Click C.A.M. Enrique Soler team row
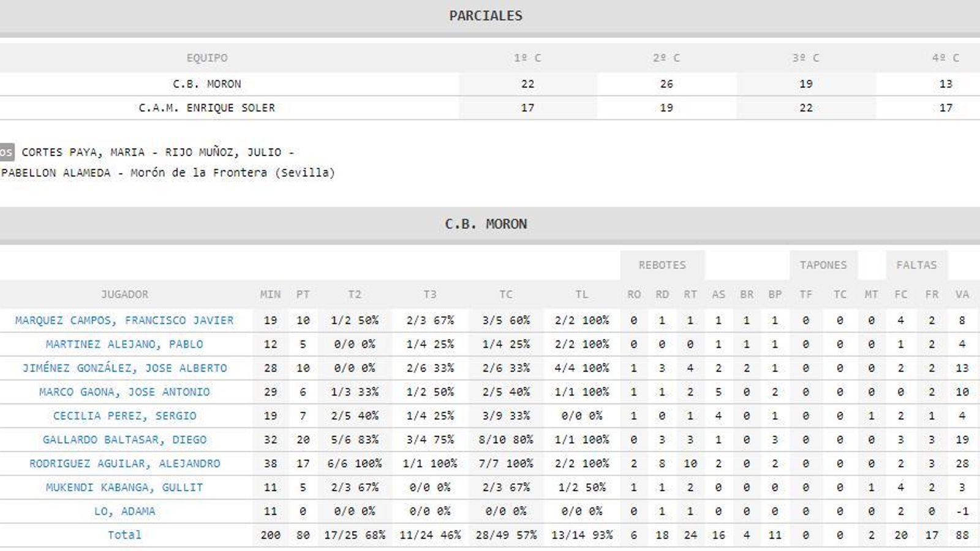The height and width of the screenshot is (551, 980). pos(207,108)
